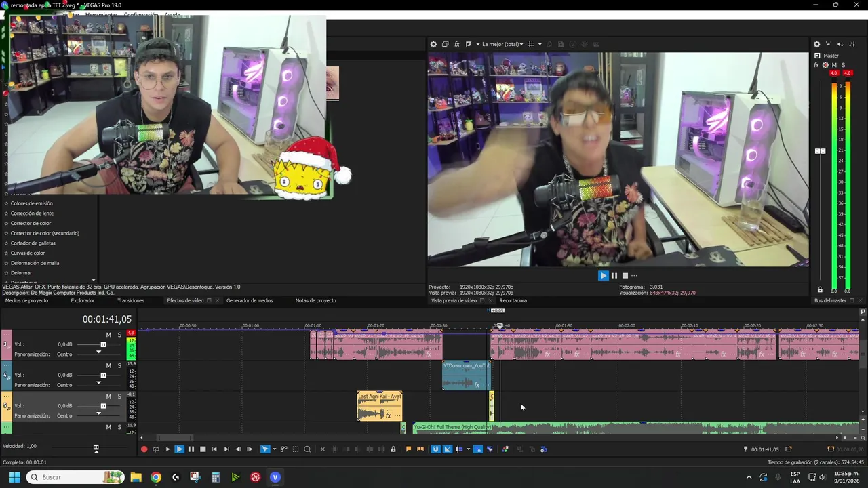Insert a region with the region icon
The image size is (868, 488).
coord(420,449)
